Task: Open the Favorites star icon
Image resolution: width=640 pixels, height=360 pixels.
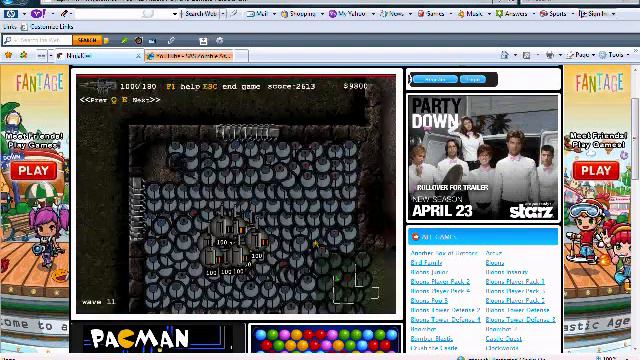Action: pos(8,55)
